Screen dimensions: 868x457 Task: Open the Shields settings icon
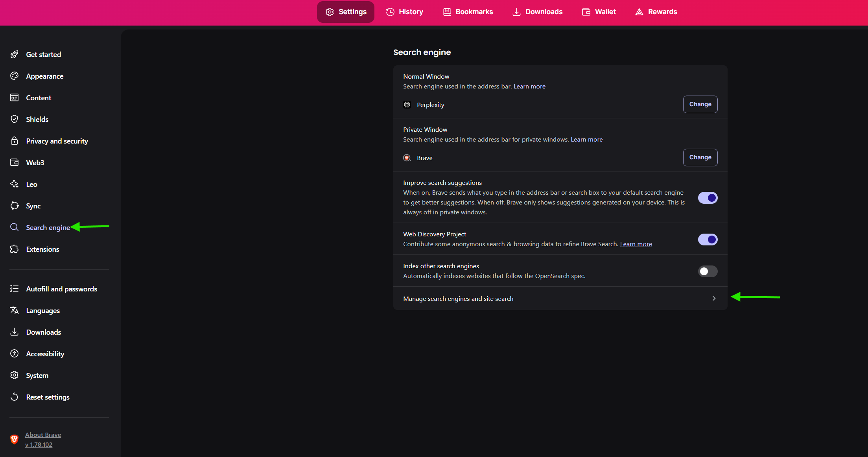coord(14,119)
